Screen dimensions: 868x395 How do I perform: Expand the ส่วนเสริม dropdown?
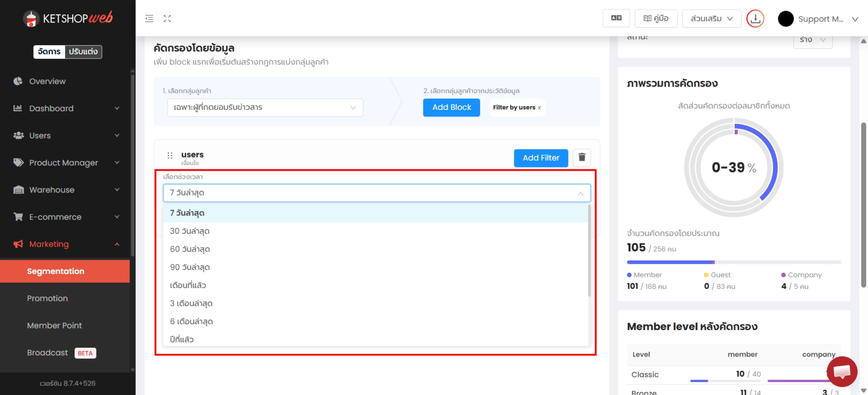pos(711,18)
